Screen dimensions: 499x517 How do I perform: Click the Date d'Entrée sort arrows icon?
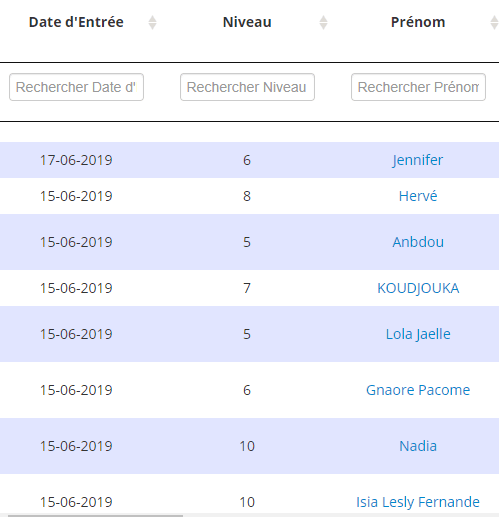tap(152, 23)
